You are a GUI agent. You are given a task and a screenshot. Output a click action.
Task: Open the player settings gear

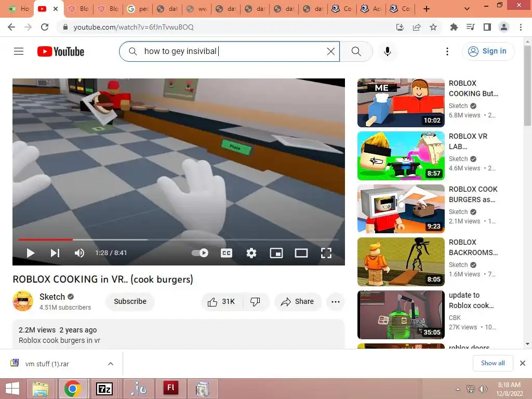click(x=251, y=253)
